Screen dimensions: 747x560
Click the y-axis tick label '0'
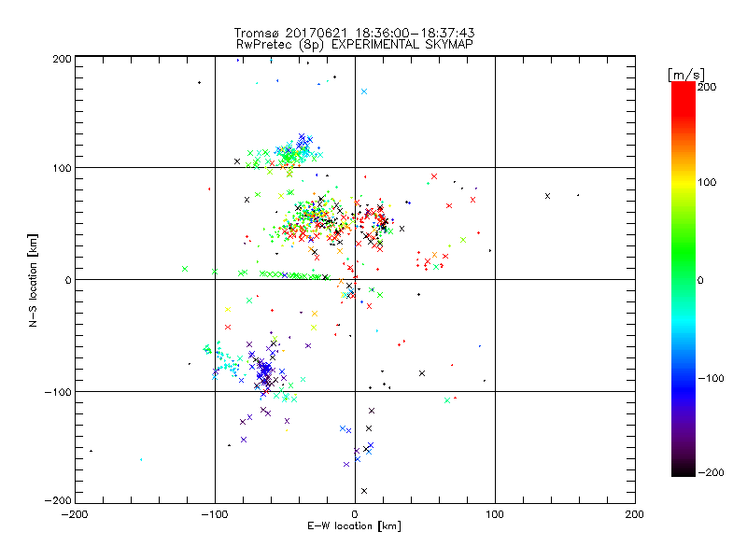point(68,280)
